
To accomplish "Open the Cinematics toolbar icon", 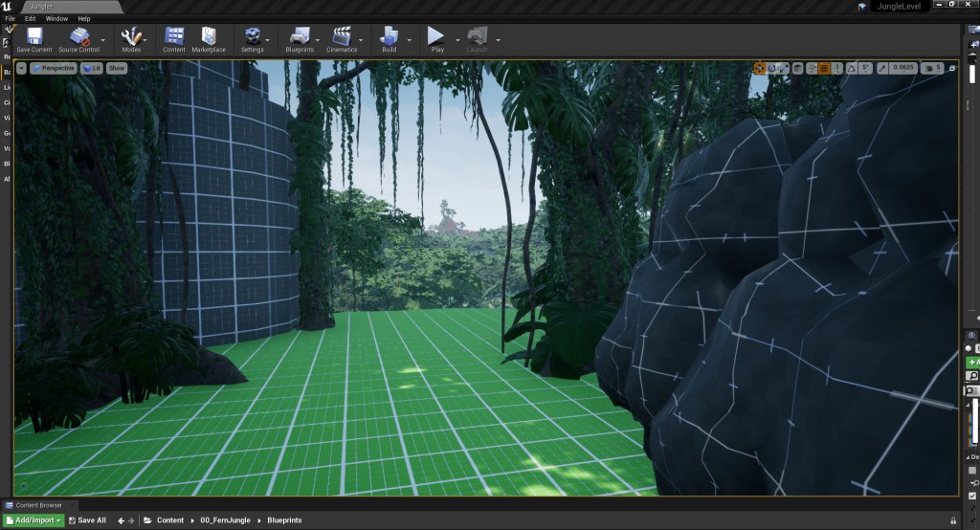I will [x=342, y=36].
